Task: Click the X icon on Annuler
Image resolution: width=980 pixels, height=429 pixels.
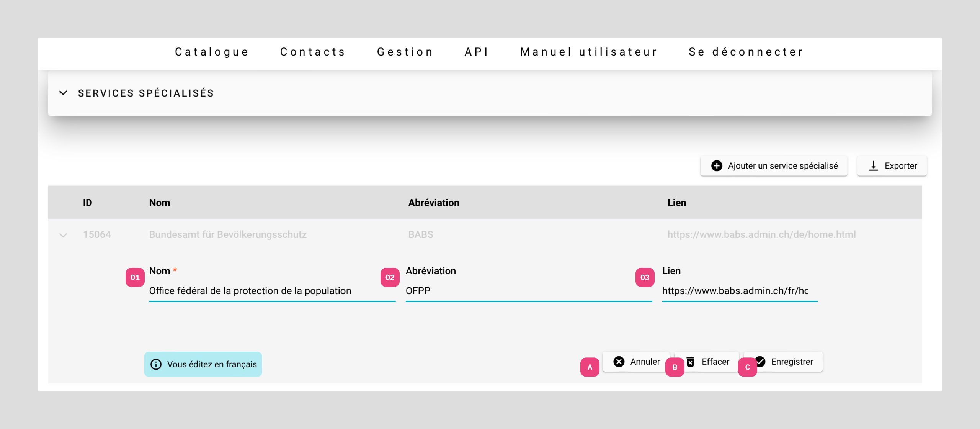Action: point(619,362)
